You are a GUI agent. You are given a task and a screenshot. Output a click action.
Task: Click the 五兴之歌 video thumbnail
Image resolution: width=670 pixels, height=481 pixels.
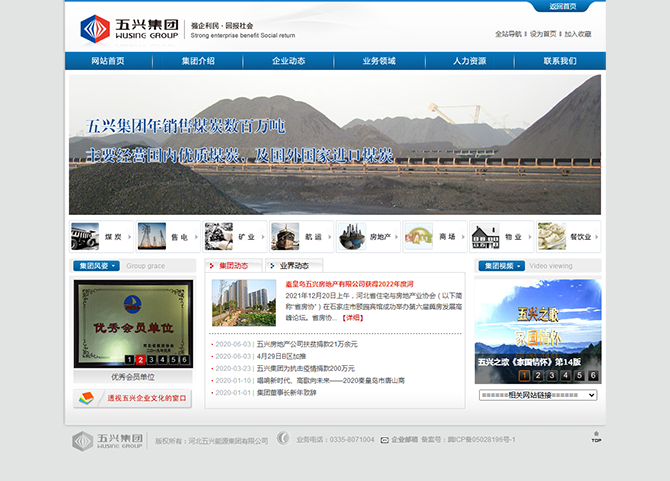pyautogui.click(x=538, y=326)
